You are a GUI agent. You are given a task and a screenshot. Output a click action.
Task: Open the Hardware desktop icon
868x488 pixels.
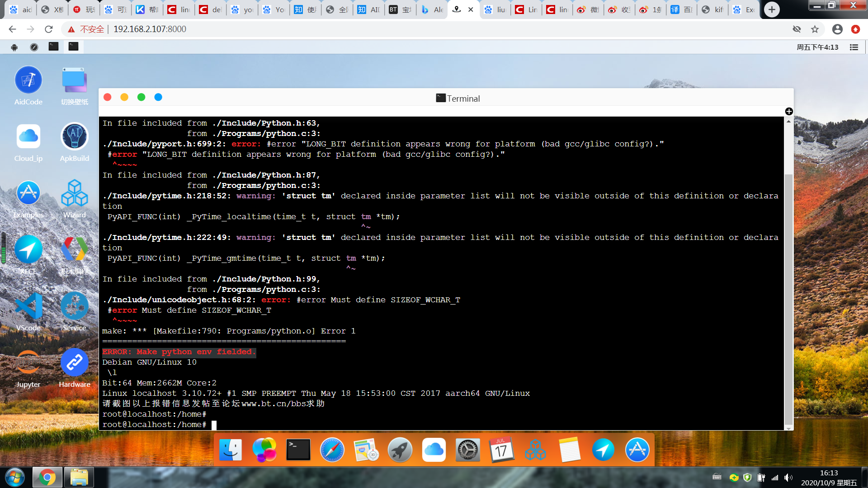coord(74,363)
